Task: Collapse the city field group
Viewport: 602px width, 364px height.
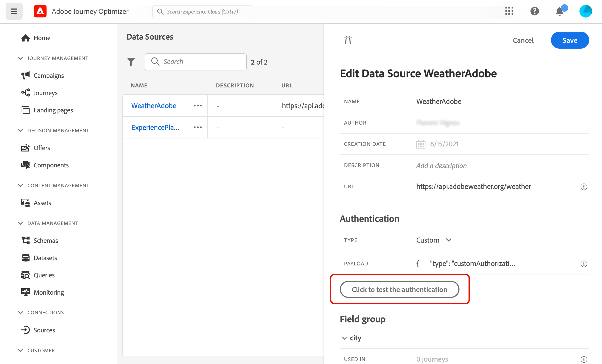Action: (x=345, y=338)
